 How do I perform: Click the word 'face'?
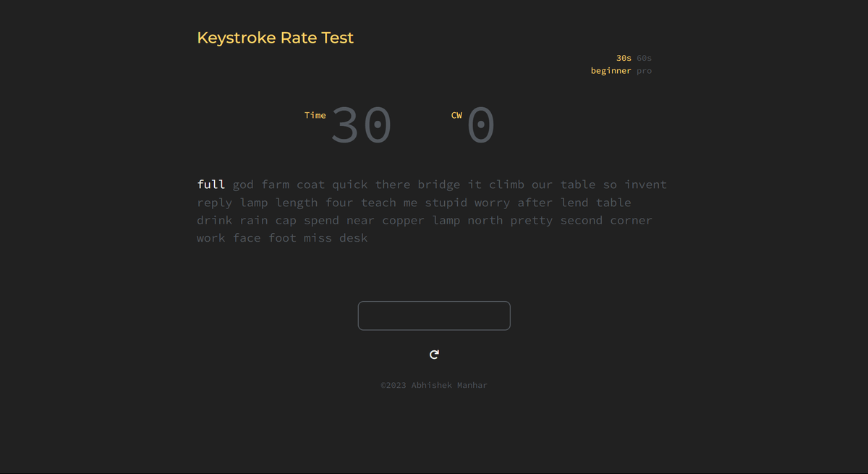pyautogui.click(x=247, y=238)
